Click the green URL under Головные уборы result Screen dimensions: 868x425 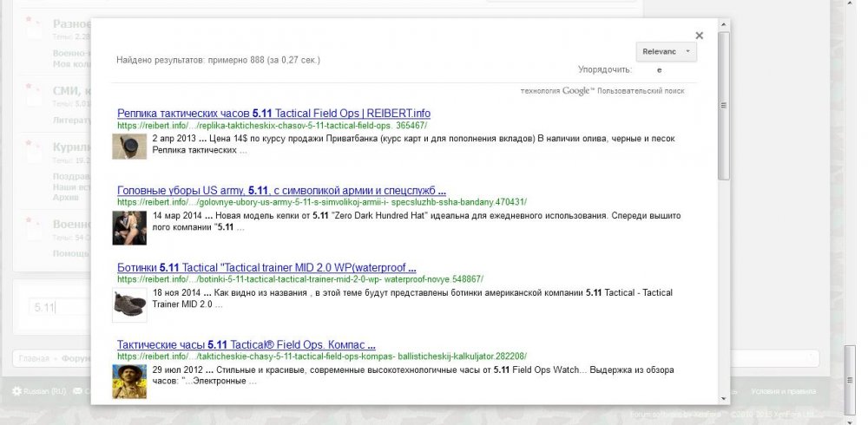[x=321, y=202]
